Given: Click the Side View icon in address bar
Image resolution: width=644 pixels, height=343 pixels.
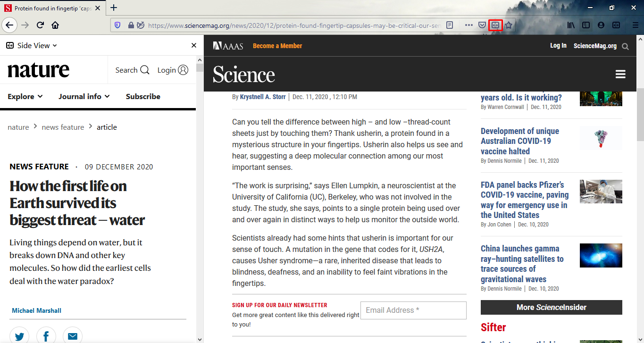Looking at the screenshot, I should (495, 25).
